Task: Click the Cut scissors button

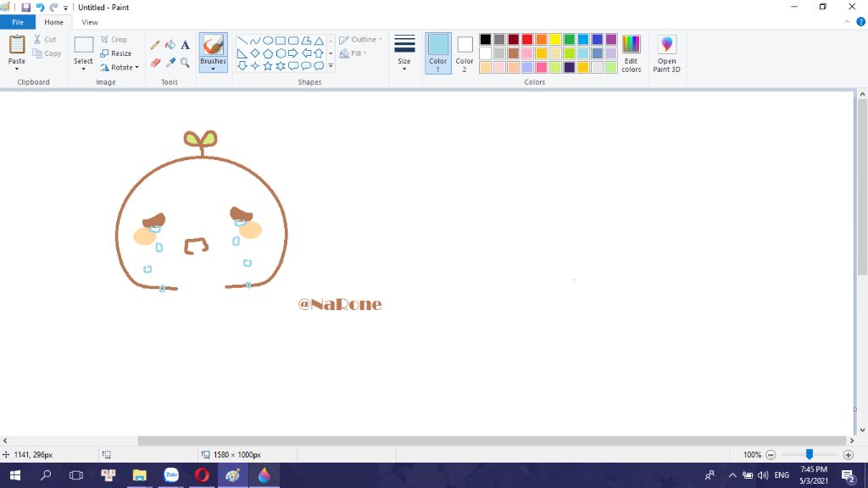Action: pos(45,39)
